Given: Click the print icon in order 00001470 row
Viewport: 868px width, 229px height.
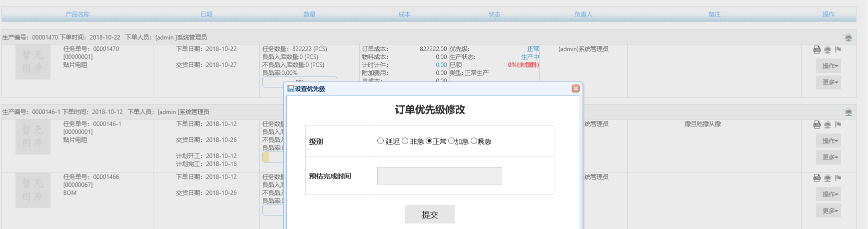Looking at the screenshot, I should coord(828,49).
